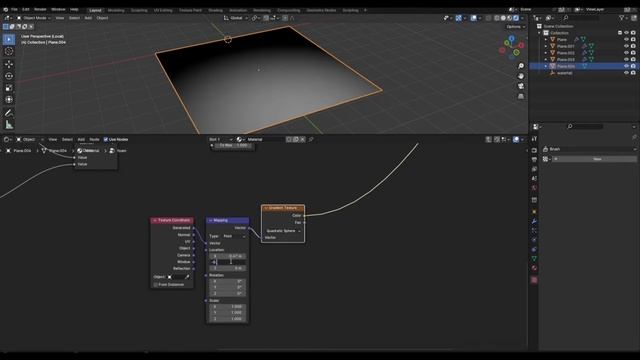This screenshot has height=360, width=640.
Task: Click the pin icon in node editor header
Action: (311, 140)
